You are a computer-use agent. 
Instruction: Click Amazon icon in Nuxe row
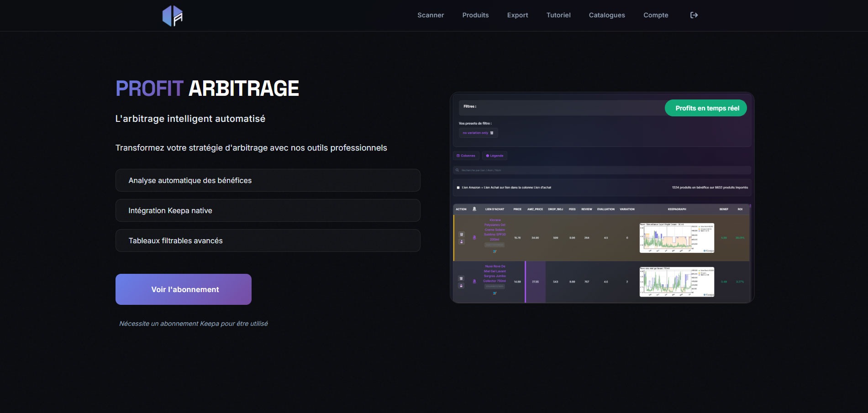click(x=474, y=281)
